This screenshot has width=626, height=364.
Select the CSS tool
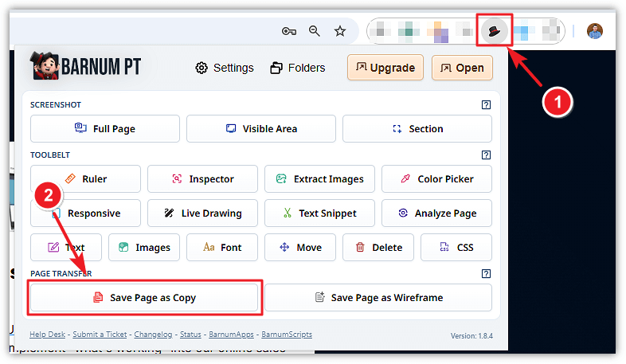click(456, 248)
